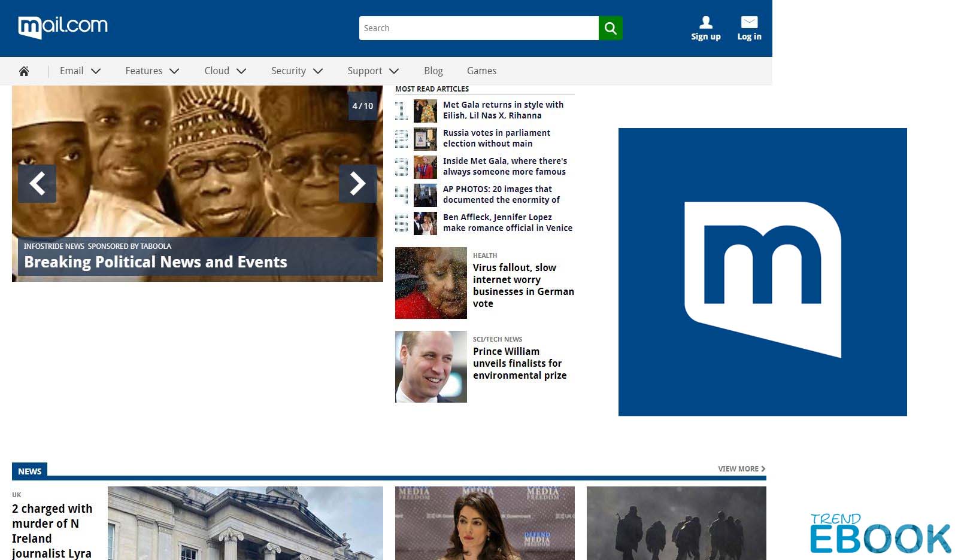Expand the Security menu chevron

(x=318, y=71)
